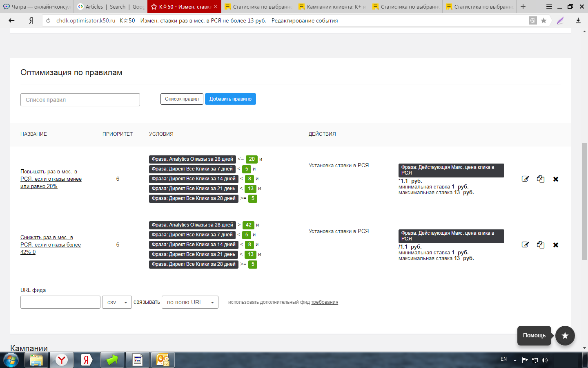This screenshot has height=368, width=588.
Task: Open the browser hamburger menu
Action: [549, 7]
